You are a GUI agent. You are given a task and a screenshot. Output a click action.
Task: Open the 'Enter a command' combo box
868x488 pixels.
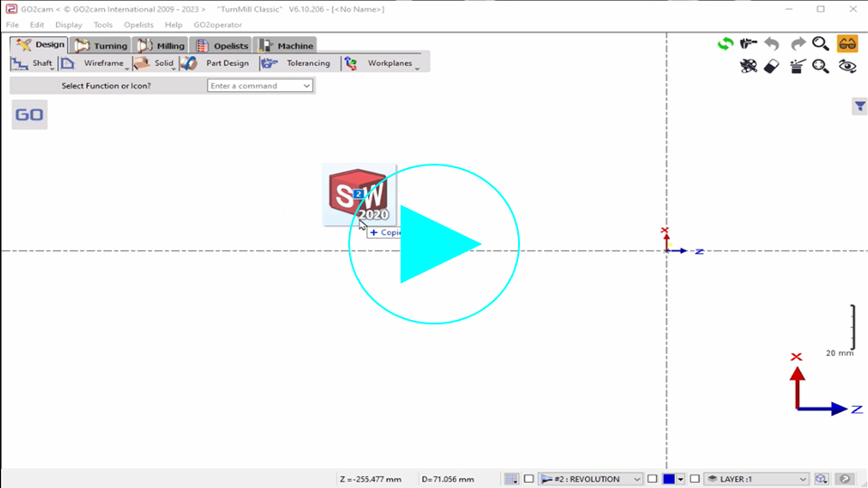[x=260, y=86]
